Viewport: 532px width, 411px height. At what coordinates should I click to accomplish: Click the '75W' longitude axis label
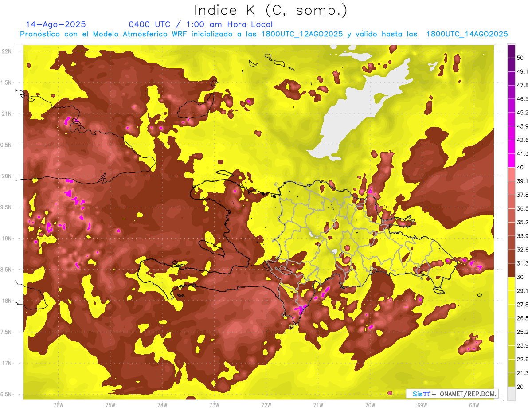click(x=110, y=405)
